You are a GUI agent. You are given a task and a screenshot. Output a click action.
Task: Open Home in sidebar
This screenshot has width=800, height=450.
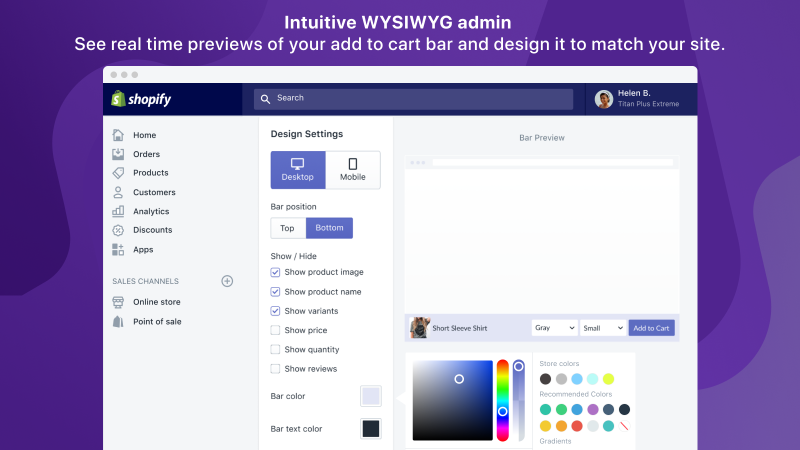144,135
